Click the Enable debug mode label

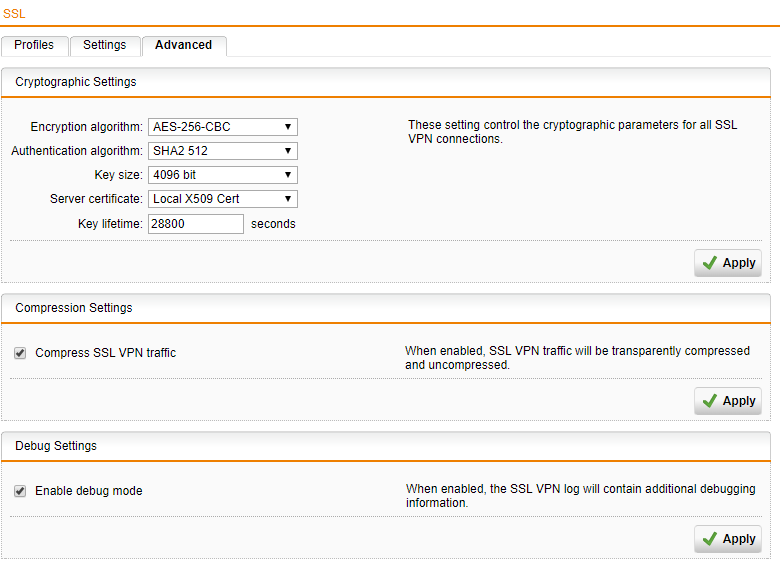point(89,491)
